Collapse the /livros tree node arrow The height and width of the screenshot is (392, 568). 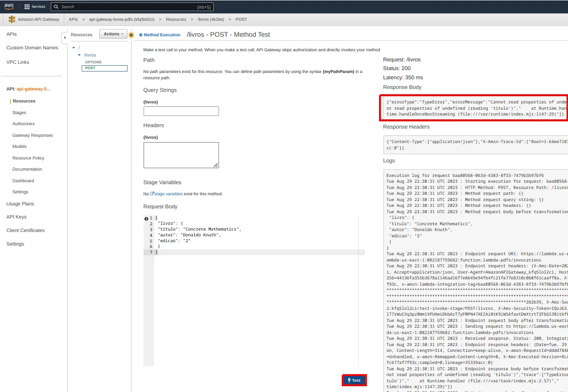coord(79,55)
